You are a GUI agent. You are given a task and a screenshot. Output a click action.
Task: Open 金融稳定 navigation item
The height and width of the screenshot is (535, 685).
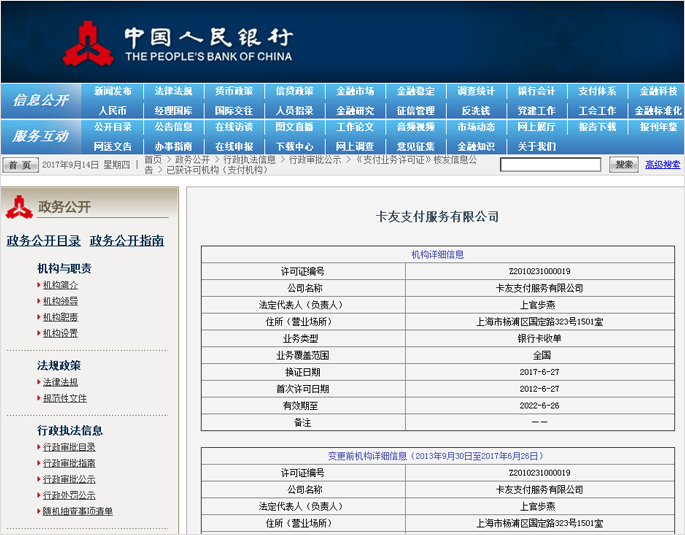pyautogui.click(x=415, y=91)
